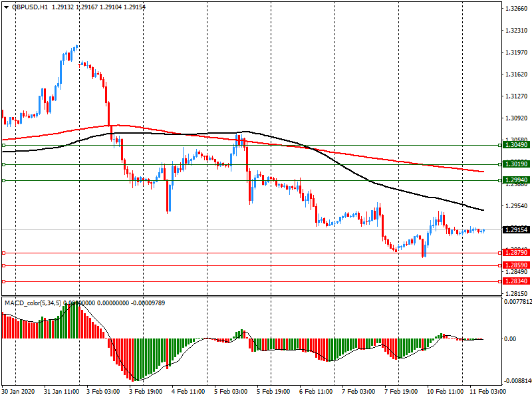This screenshot has height=399, width=532.
Task: Select the green 1.29940 price label
Action: [x=516, y=180]
